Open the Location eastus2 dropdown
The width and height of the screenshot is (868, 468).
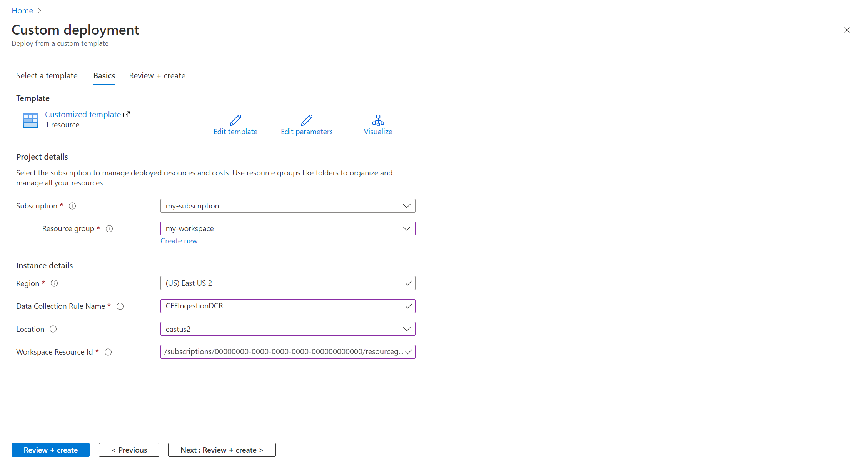tap(287, 329)
